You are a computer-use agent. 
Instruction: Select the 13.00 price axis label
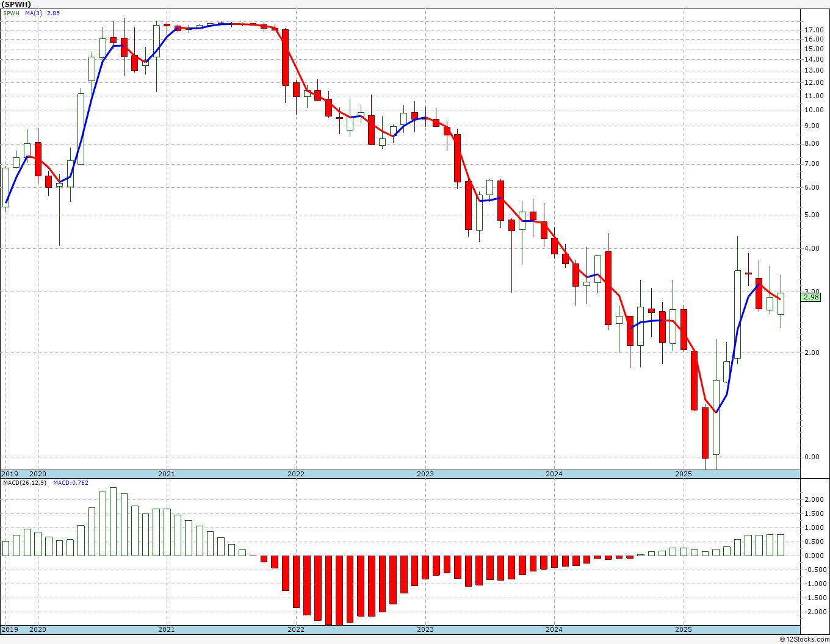click(x=813, y=70)
